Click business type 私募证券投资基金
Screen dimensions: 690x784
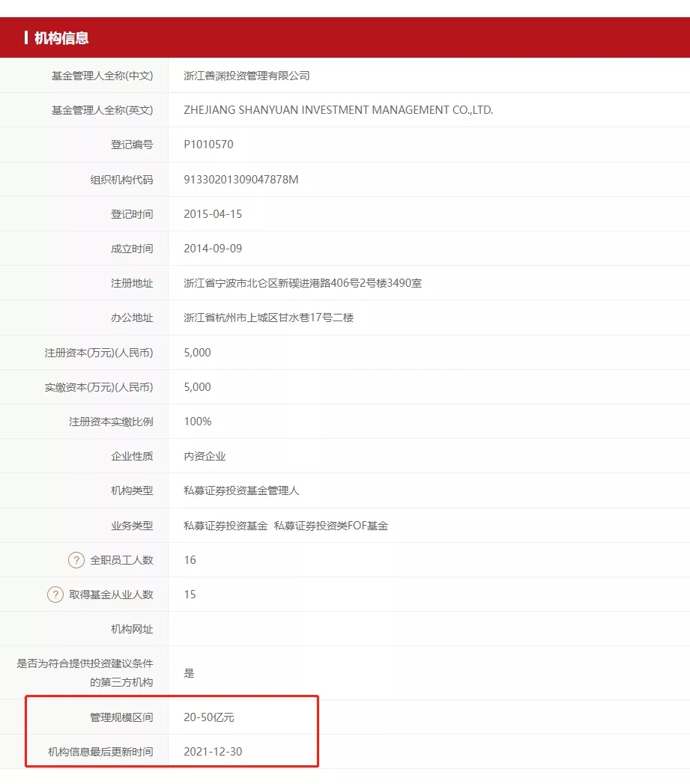(x=226, y=526)
